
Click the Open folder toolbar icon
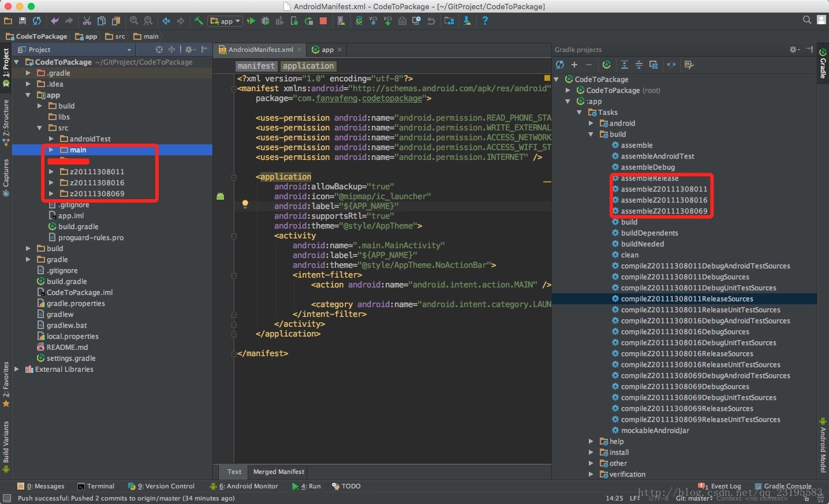pyautogui.click(x=8, y=21)
